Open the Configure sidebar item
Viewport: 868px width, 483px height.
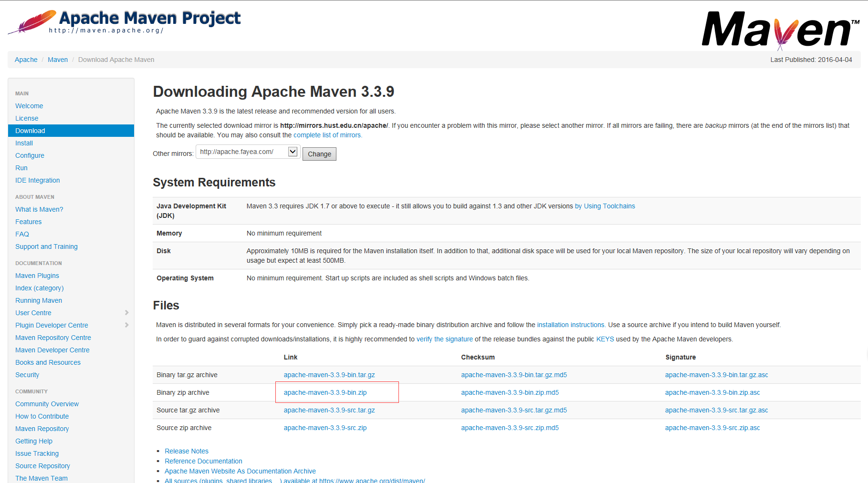click(30, 155)
